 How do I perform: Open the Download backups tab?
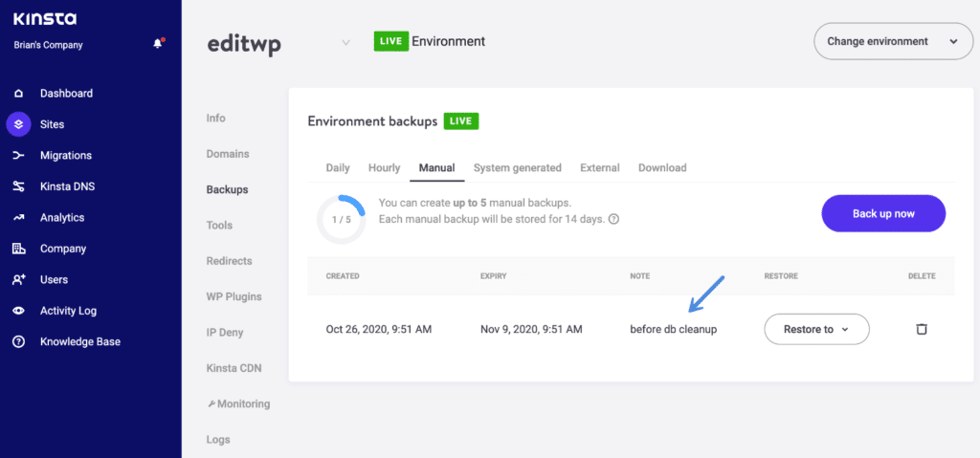point(662,168)
